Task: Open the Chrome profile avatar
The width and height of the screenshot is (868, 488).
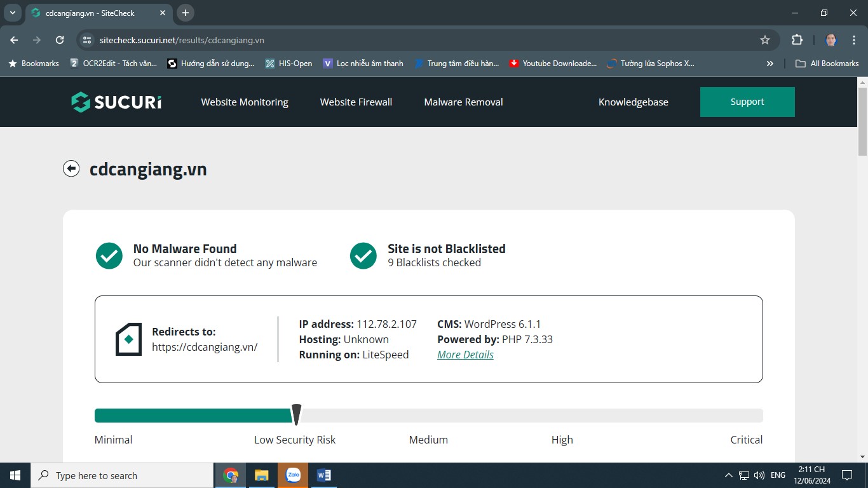Action: 831,40
